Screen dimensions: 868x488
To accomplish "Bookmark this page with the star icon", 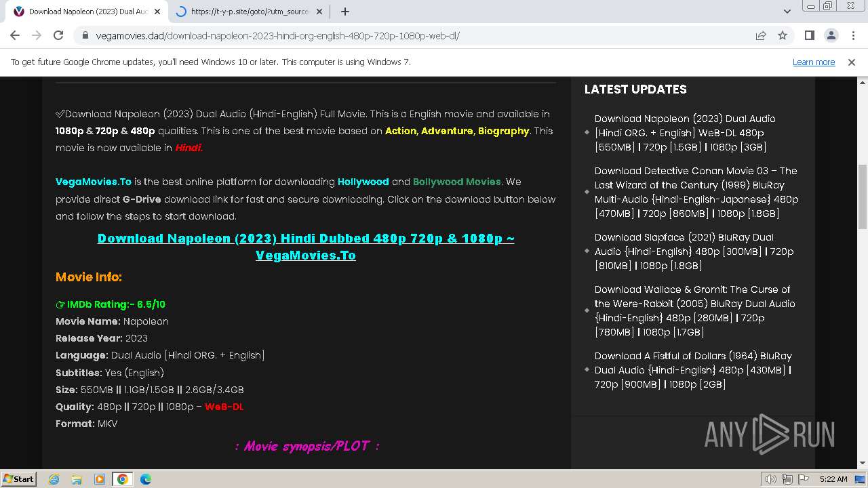I will pos(783,35).
